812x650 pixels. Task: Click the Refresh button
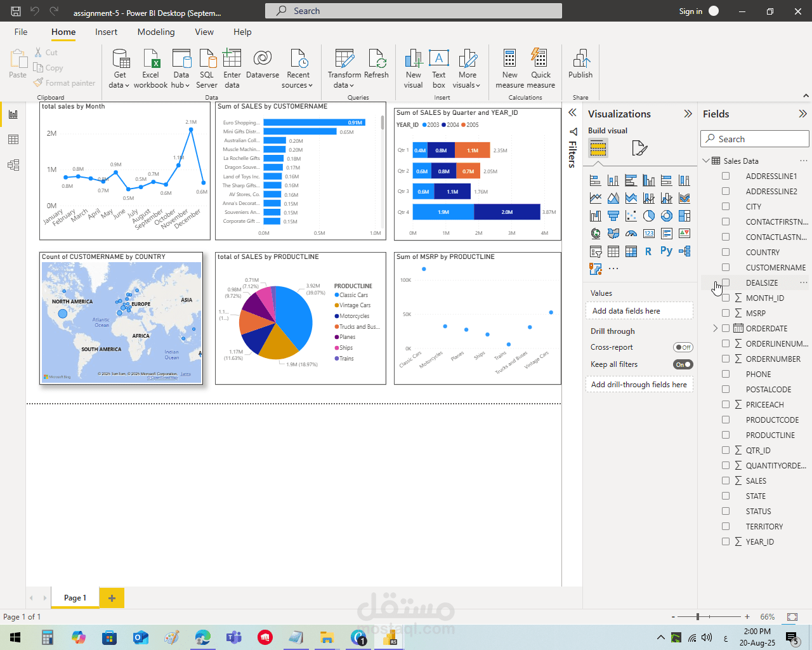tap(376, 65)
